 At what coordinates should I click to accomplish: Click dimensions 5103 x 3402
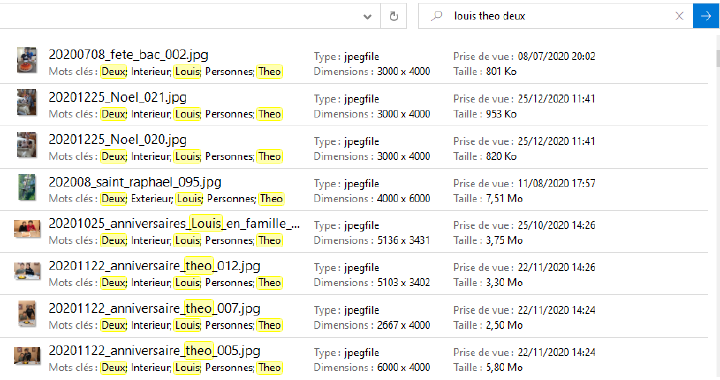(404, 283)
